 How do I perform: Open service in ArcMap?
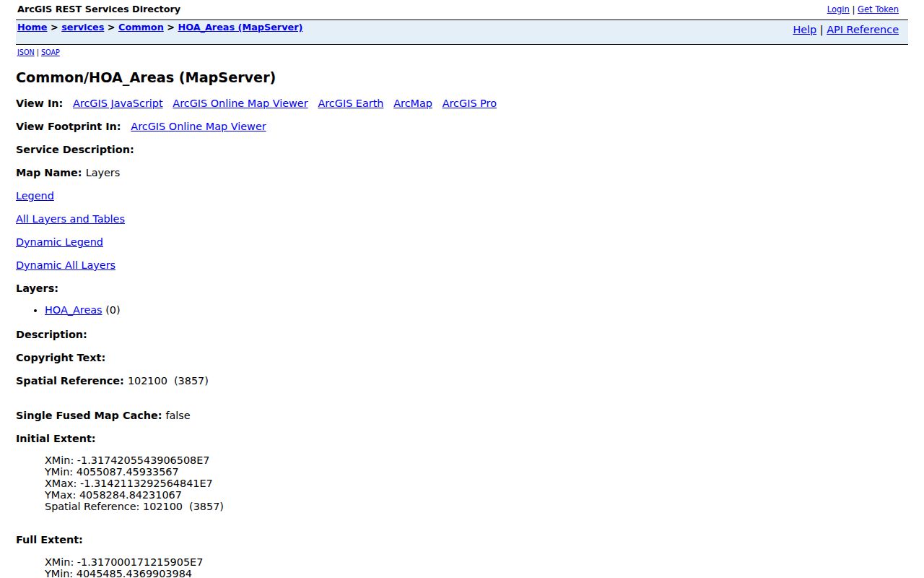pos(413,103)
